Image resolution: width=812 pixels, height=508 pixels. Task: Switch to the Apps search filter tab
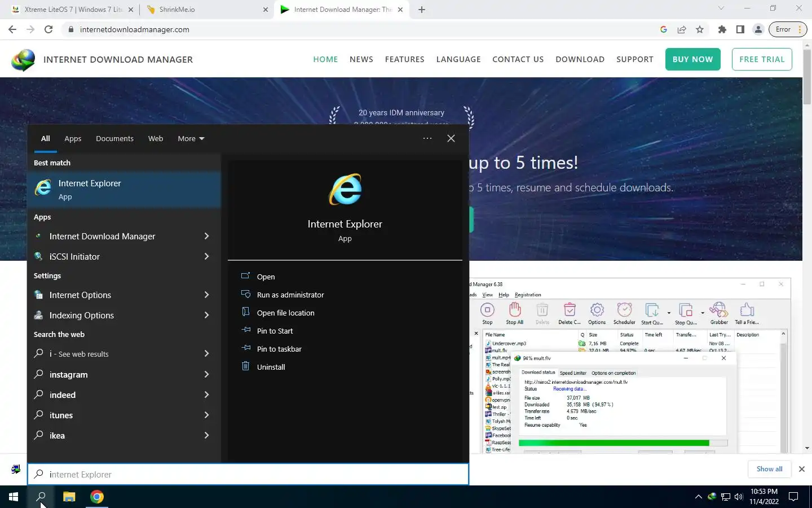[73, 138]
